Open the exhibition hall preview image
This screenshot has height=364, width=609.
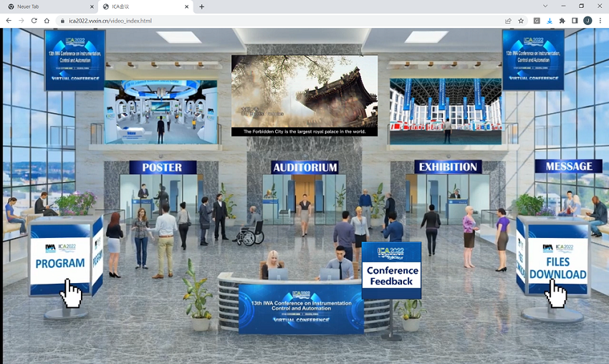(446, 112)
